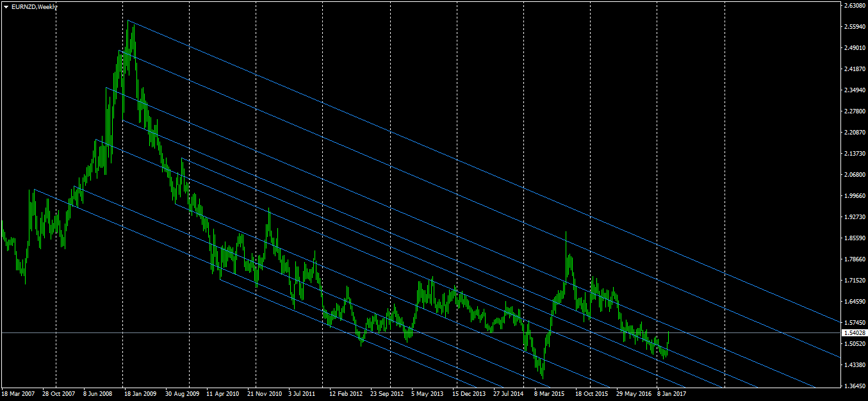Click the 1.50520 price scale label
The height and width of the screenshot is (401, 868).
point(855,344)
